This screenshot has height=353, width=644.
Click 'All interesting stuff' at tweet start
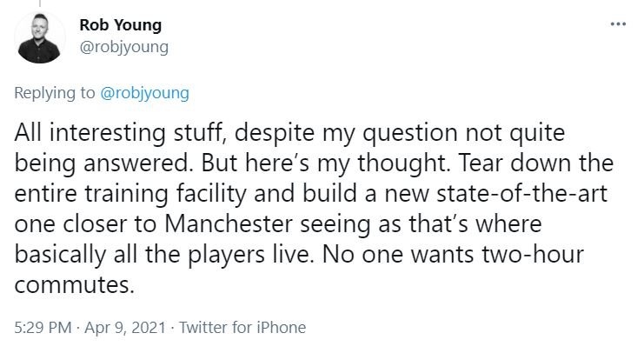(x=120, y=133)
